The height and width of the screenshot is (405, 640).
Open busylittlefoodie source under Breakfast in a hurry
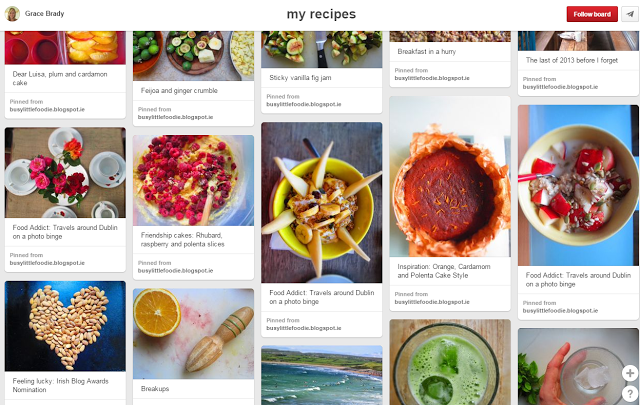tap(432, 78)
